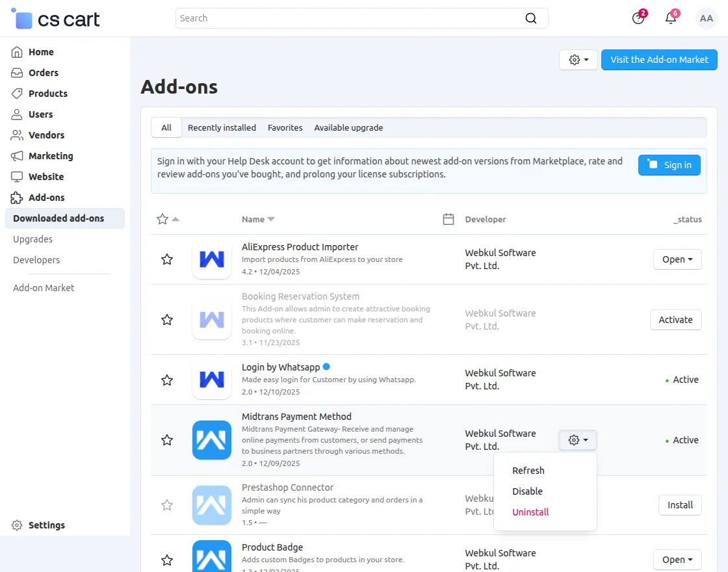
Task: Open Upgrades in the sidebar
Action: [x=32, y=239]
